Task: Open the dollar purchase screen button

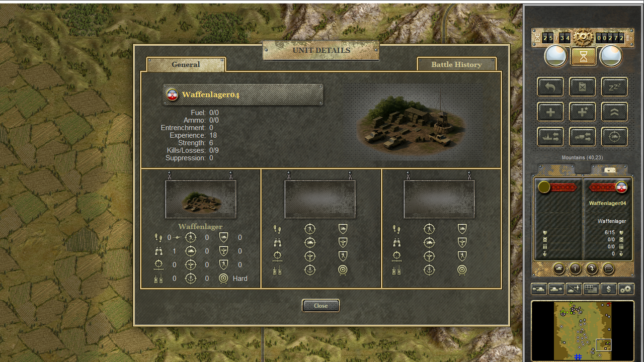Action: (x=609, y=289)
